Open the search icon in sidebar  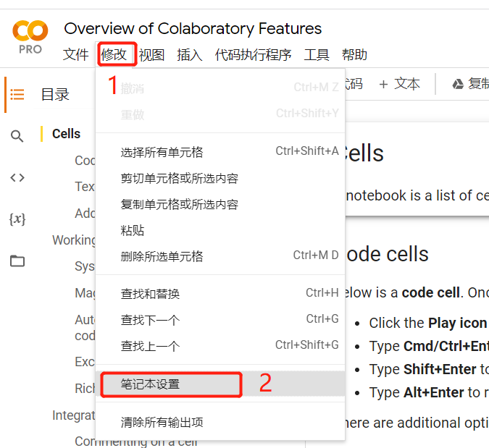(17, 136)
